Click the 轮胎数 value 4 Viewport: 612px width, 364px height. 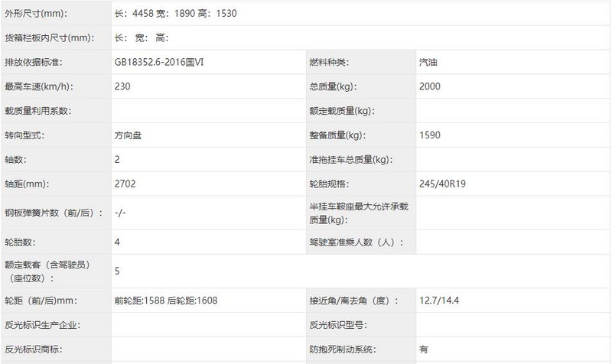point(117,242)
